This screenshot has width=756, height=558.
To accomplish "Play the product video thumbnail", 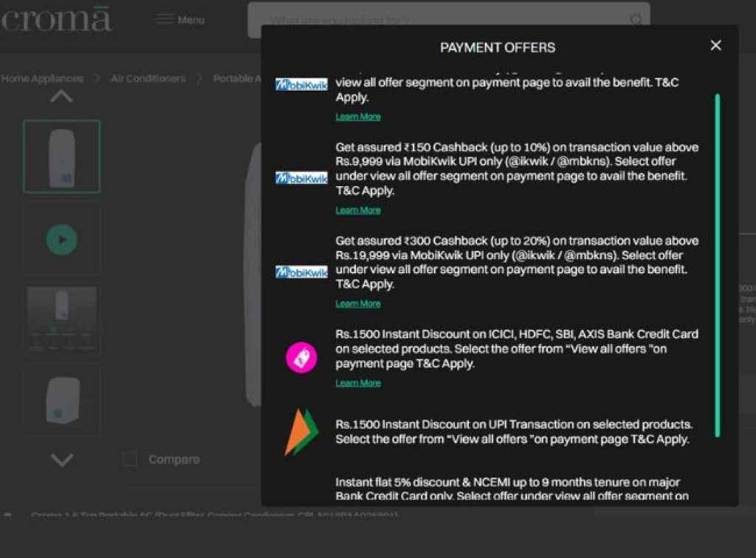I will (61, 240).
